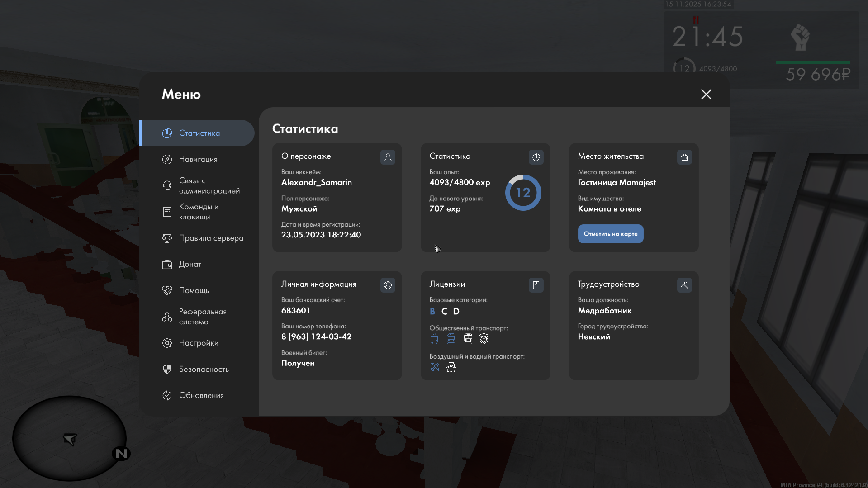868x488 pixels.
Task: Click the radar minimap circle
Action: tap(69, 438)
